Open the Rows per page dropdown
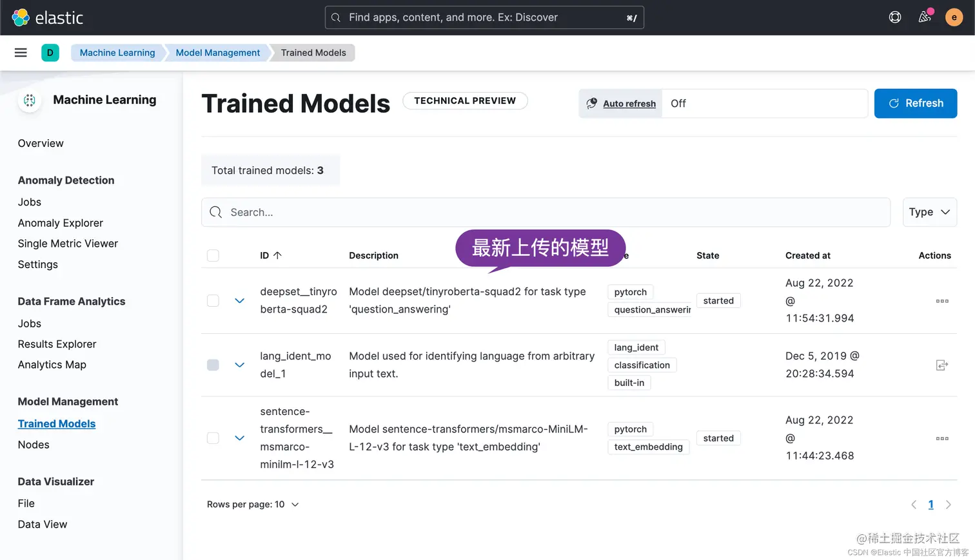Screen dimensions: 975x560 [x=253, y=505]
